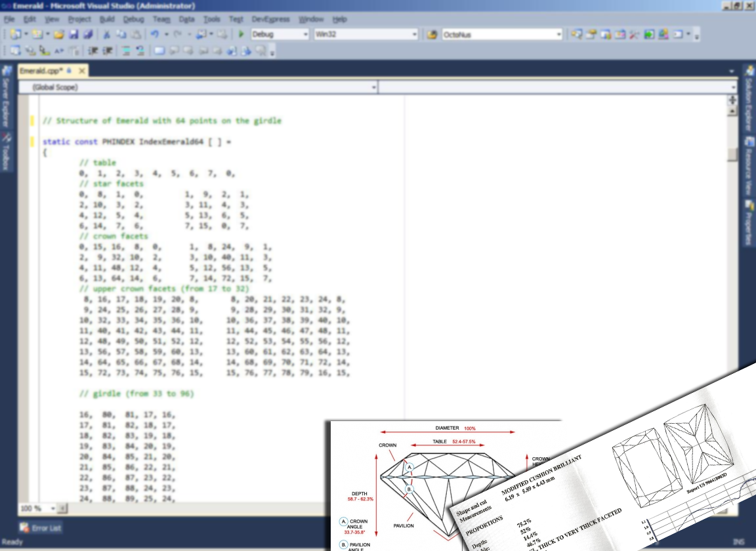Open the Server Explorer side tab

click(6, 96)
